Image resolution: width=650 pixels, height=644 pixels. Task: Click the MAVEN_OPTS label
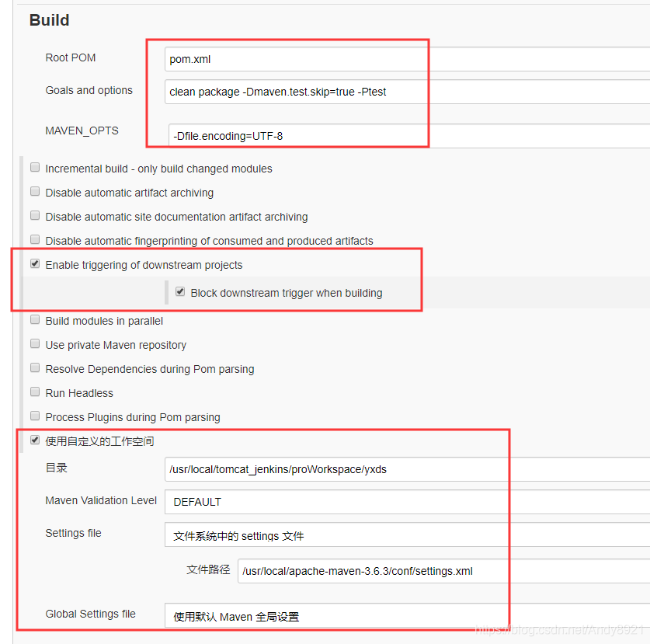pyautogui.click(x=82, y=131)
